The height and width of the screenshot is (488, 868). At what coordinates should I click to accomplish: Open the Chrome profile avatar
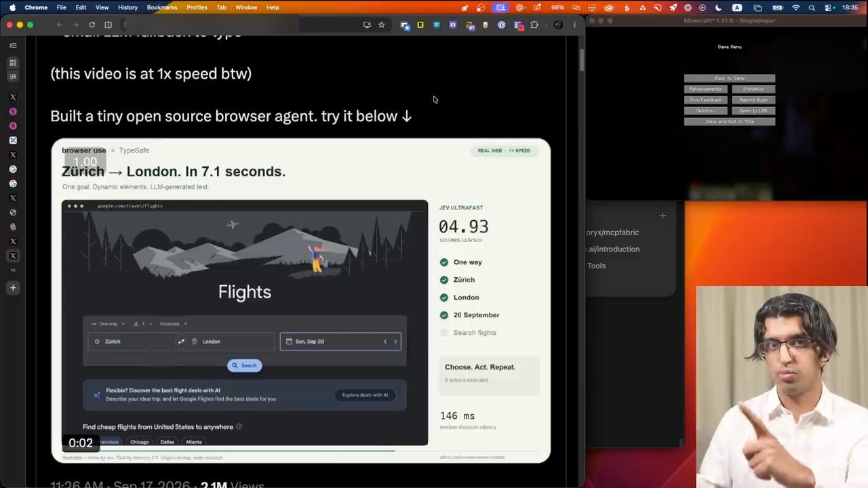pyautogui.click(x=558, y=25)
